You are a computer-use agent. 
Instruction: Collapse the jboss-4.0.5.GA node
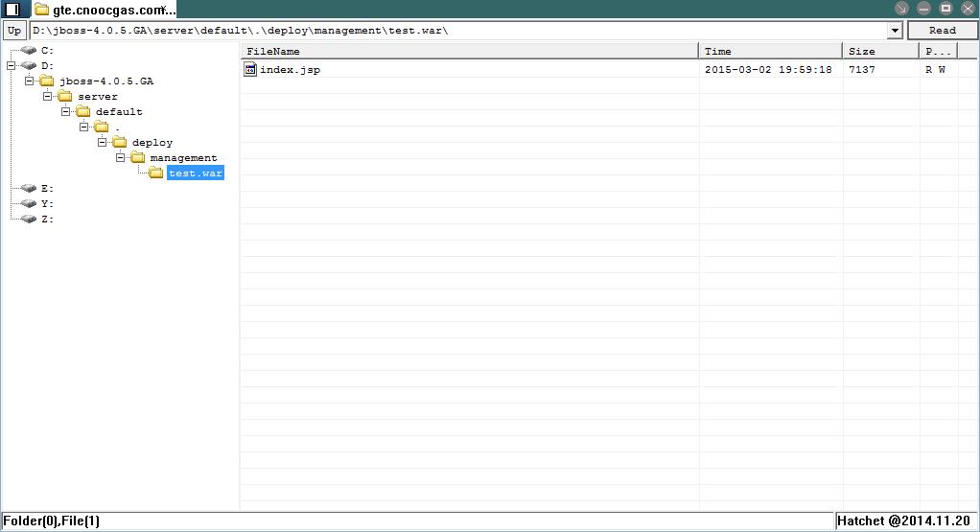[x=29, y=81]
